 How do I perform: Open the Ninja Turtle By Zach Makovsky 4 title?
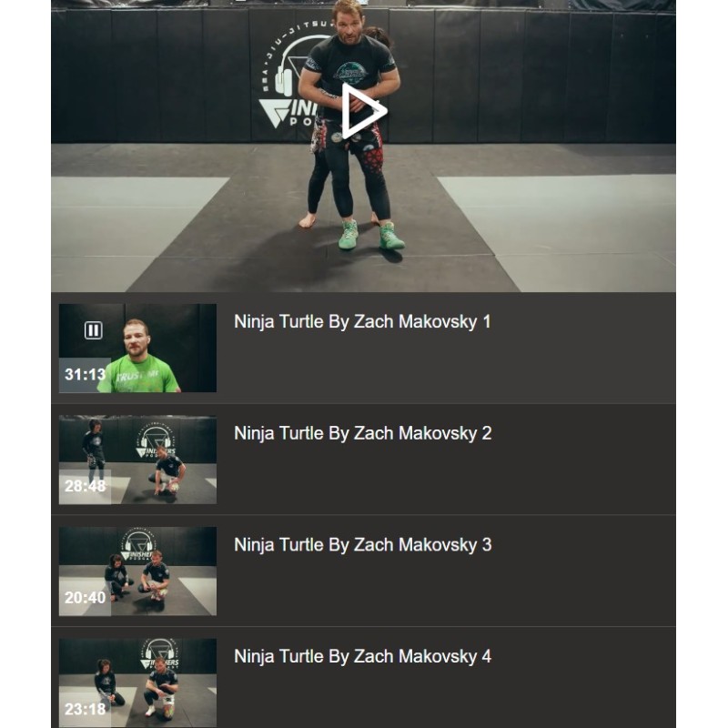362,656
